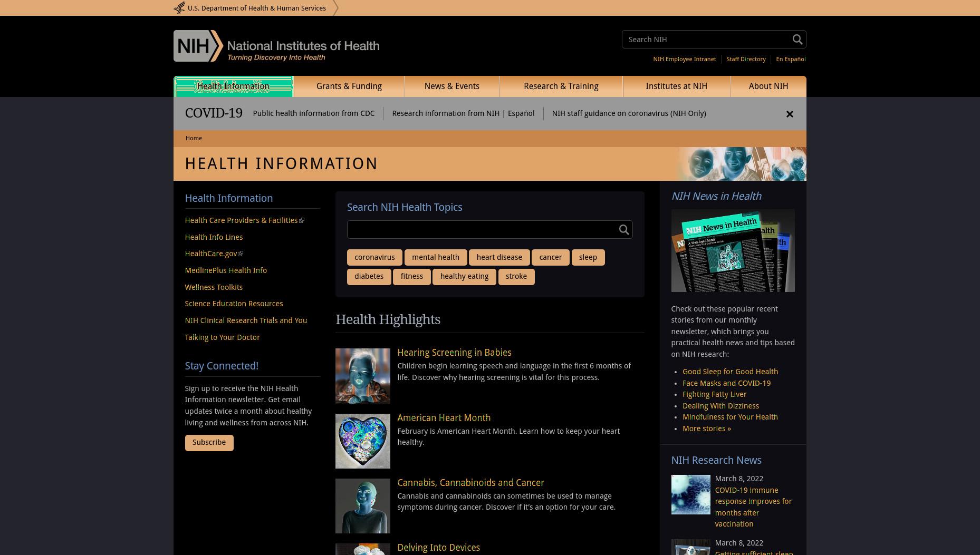Select the stroke topic tag

516,277
